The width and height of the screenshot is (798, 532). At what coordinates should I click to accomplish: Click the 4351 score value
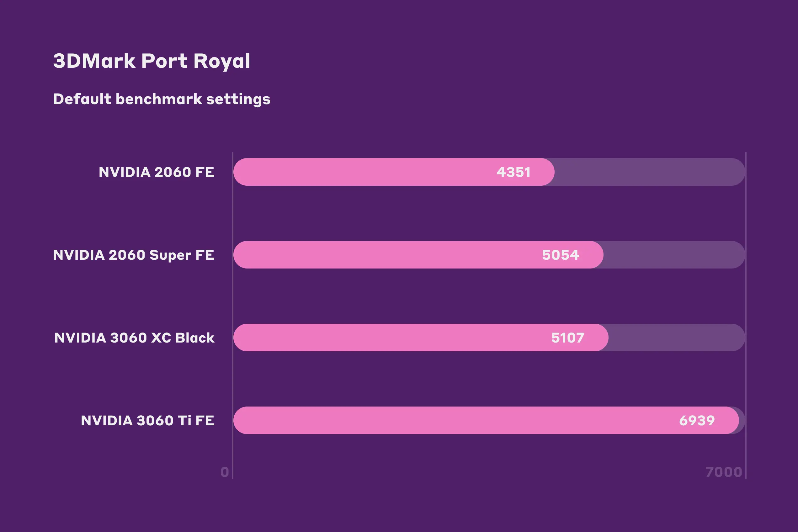point(513,172)
